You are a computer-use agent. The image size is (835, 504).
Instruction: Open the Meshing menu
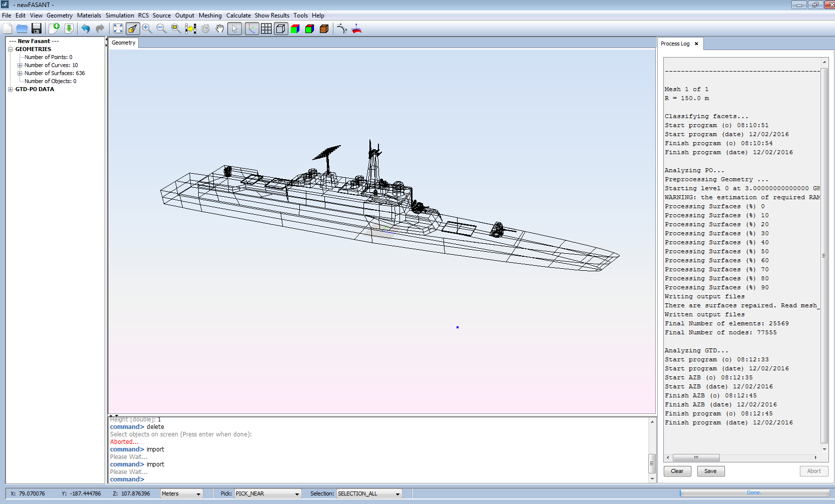pyautogui.click(x=210, y=16)
